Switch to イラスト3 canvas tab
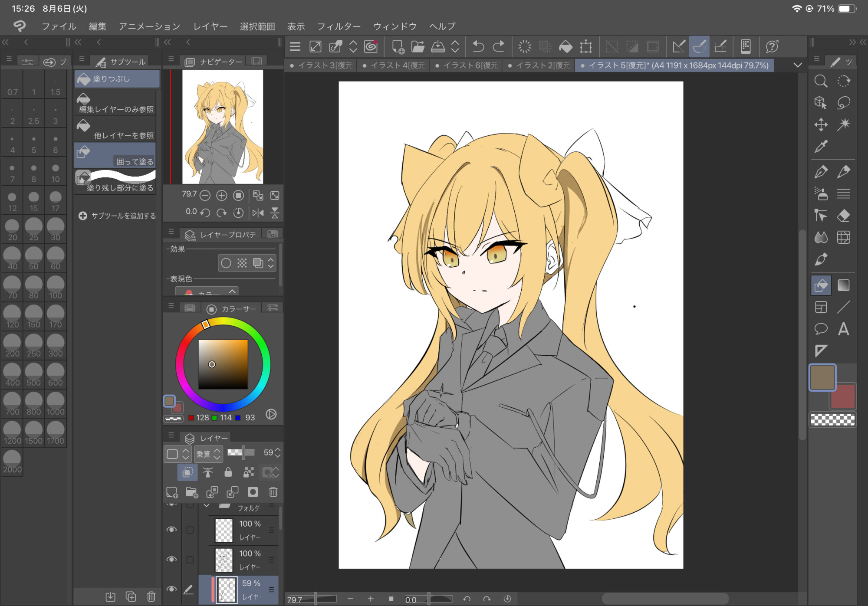Screen dimensions: 868x606 [x=321, y=66]
